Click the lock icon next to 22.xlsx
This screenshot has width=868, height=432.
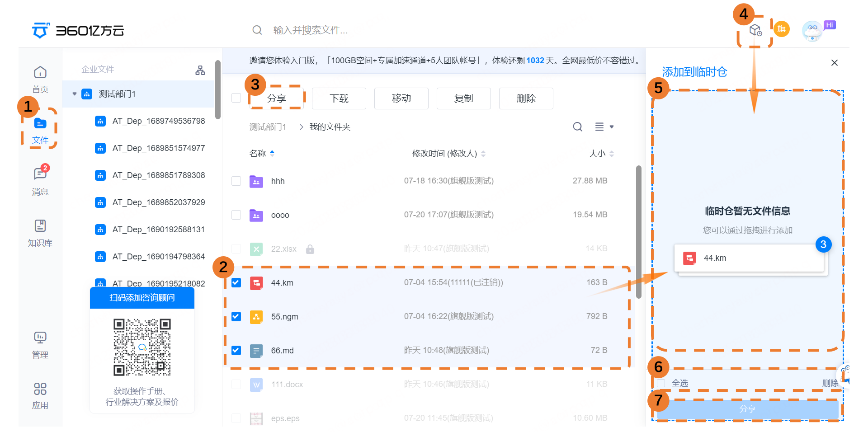(x=310, y=249)
